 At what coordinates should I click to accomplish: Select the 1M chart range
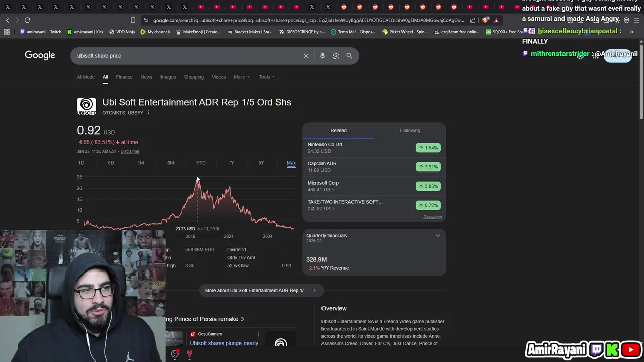click(141, 163)
